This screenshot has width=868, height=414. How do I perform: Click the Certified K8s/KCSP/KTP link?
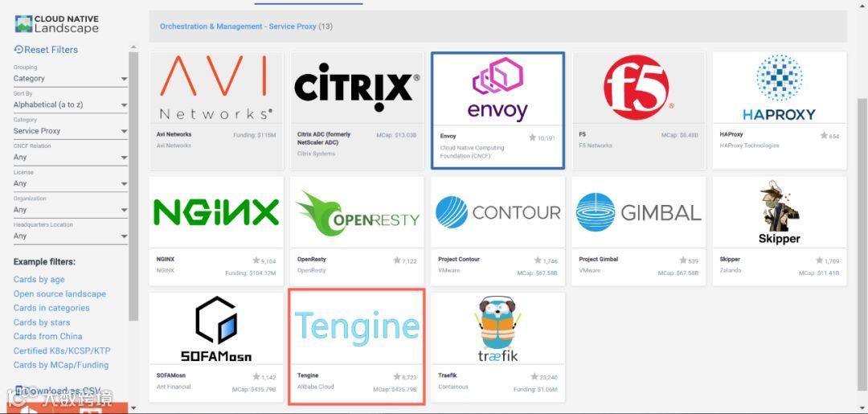click(x=62, y=351)
